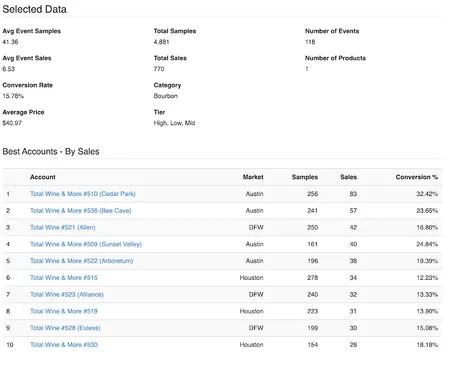450x365 pixels.
Task: Open Total Wine & More #522 (Arboretum)
Action: (x=82, y=261)
